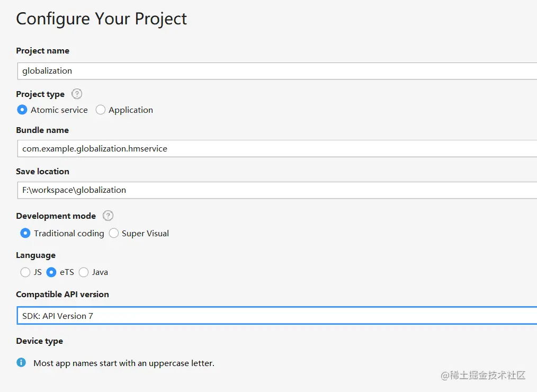Focus the Bundle name input field
This screenshot has height=392, width=537.
coord(276,149)
